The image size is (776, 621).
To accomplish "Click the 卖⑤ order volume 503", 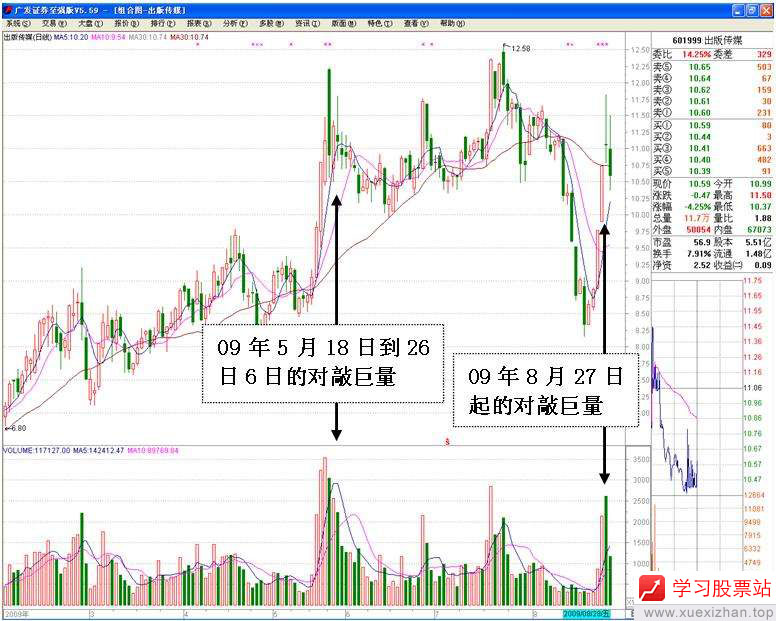I will click(x=764, y=67).
